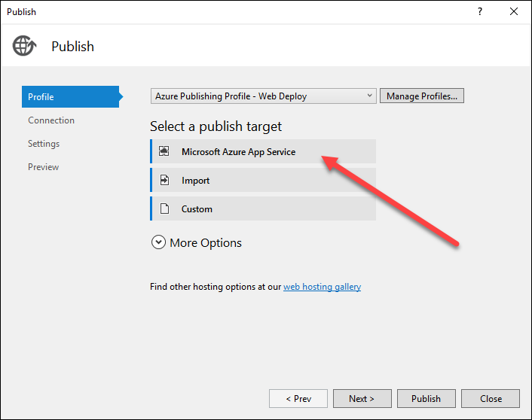Click the Publish button at bottom
This screenshot has height=420, width=532.
427,399
